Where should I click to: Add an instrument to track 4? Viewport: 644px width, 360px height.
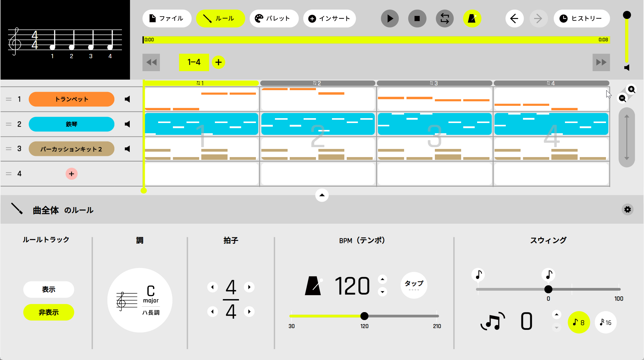point(72,174)
